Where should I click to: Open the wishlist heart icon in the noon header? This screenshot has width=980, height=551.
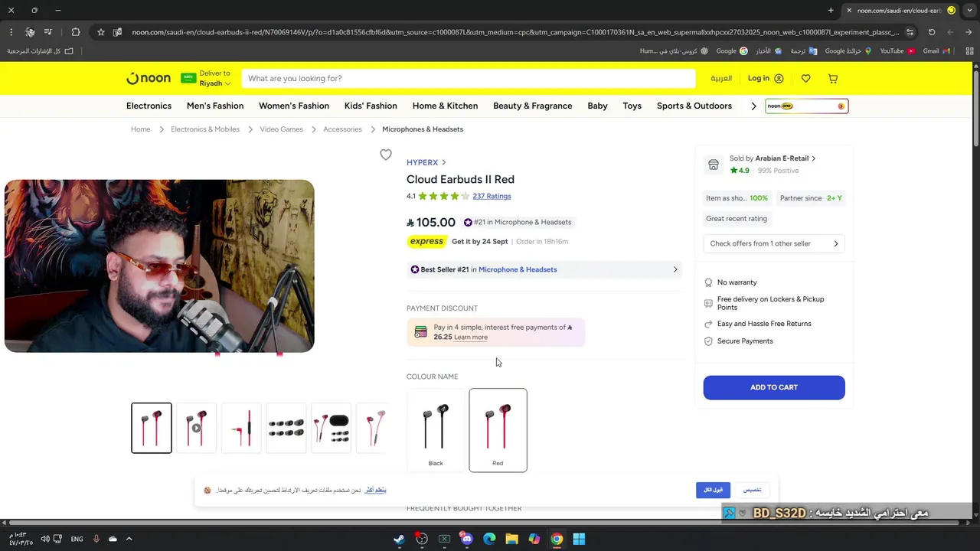(x=805, y=78)
